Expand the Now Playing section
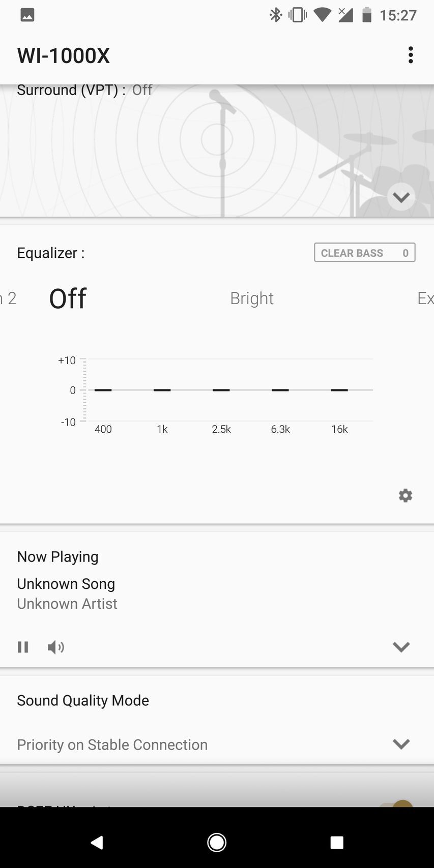 [401, 647]
